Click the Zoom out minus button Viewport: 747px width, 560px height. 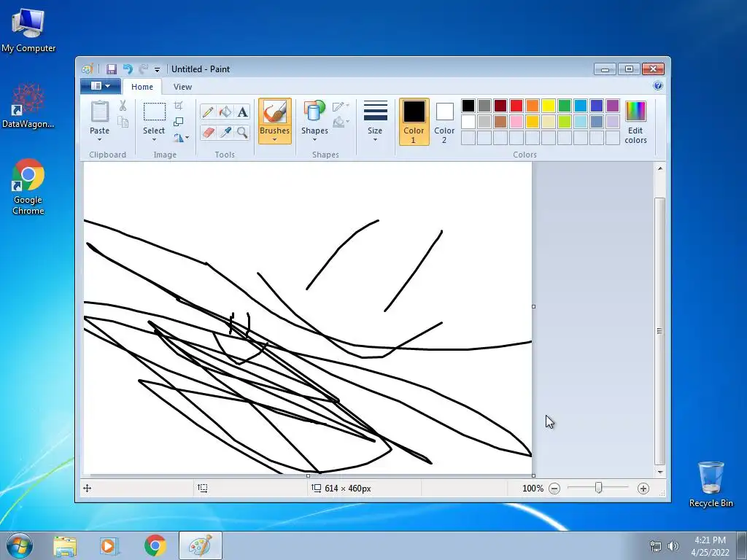(554, 488)
